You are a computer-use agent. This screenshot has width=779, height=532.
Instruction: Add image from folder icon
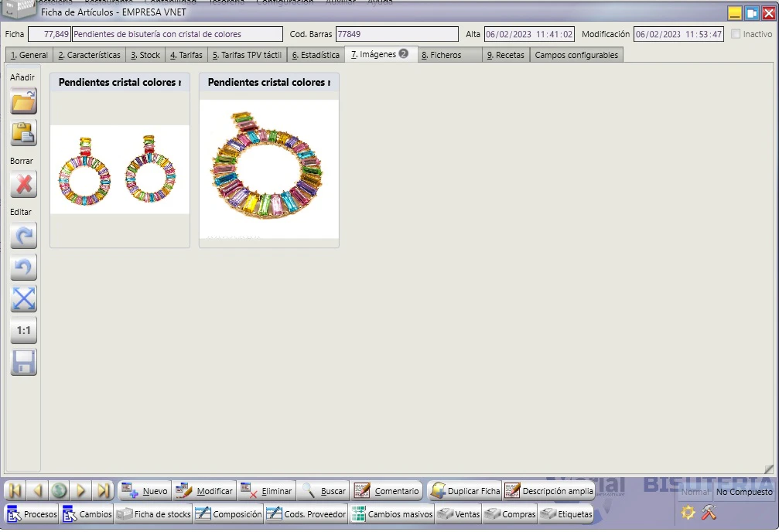point(23,101)
